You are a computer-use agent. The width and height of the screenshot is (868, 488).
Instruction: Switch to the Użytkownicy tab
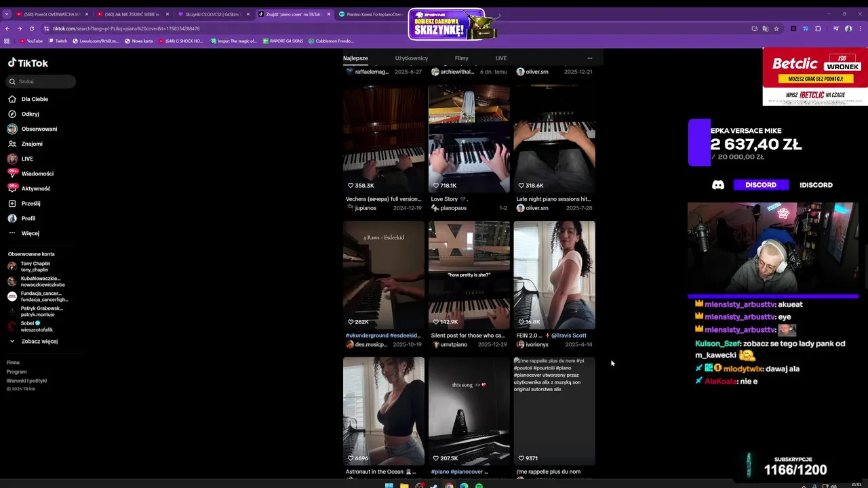(x=412, y=58)
